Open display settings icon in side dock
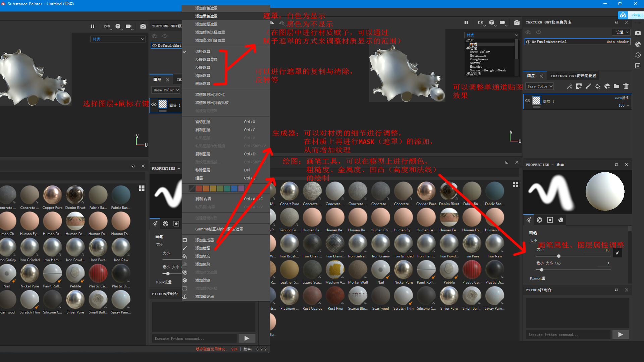Screen dimensions: 644x362 click(638, 34)
